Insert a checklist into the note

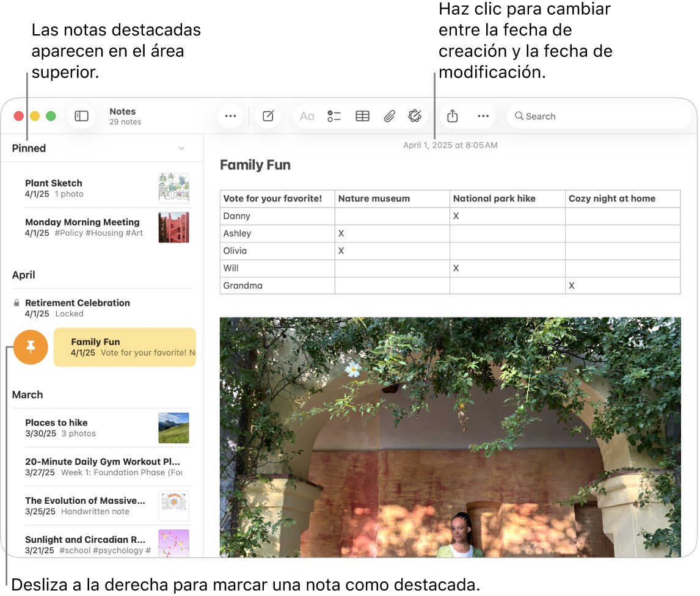334,115
